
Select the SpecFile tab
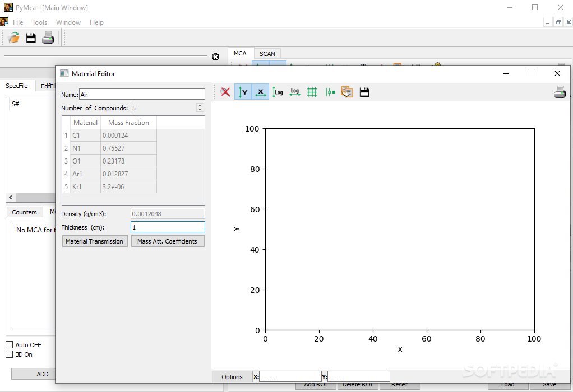click(17, 86)
